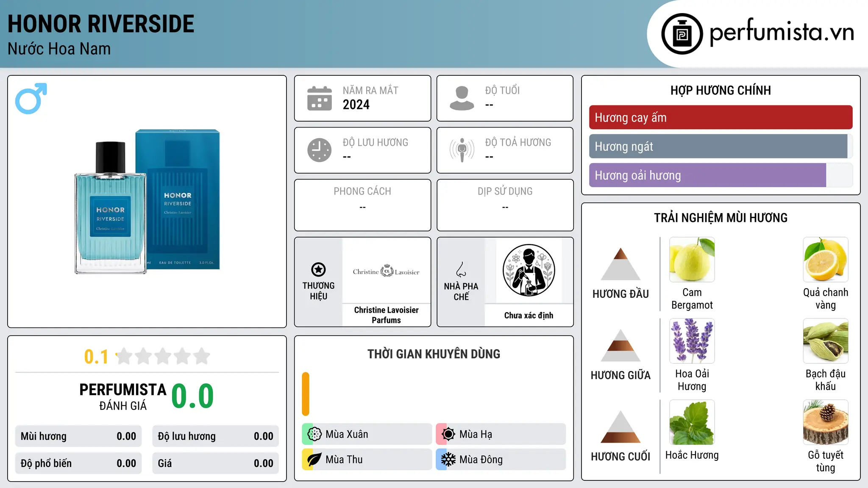Click the Độ Tuổi age card label

[502, 90]
